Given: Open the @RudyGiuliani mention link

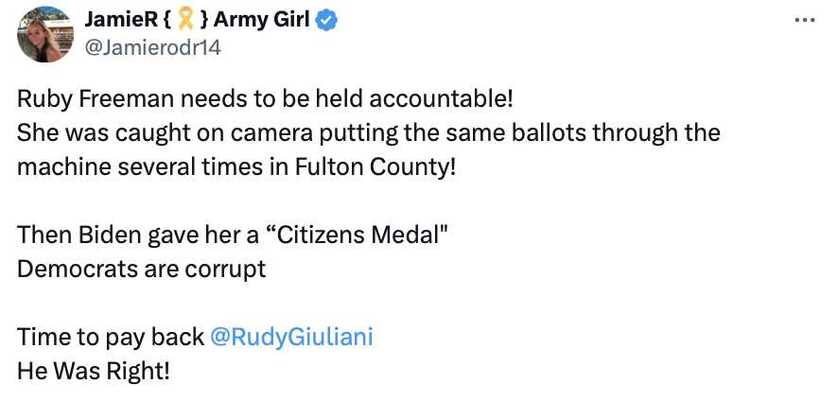Looking at the screenshot, I should coord(291,337).
